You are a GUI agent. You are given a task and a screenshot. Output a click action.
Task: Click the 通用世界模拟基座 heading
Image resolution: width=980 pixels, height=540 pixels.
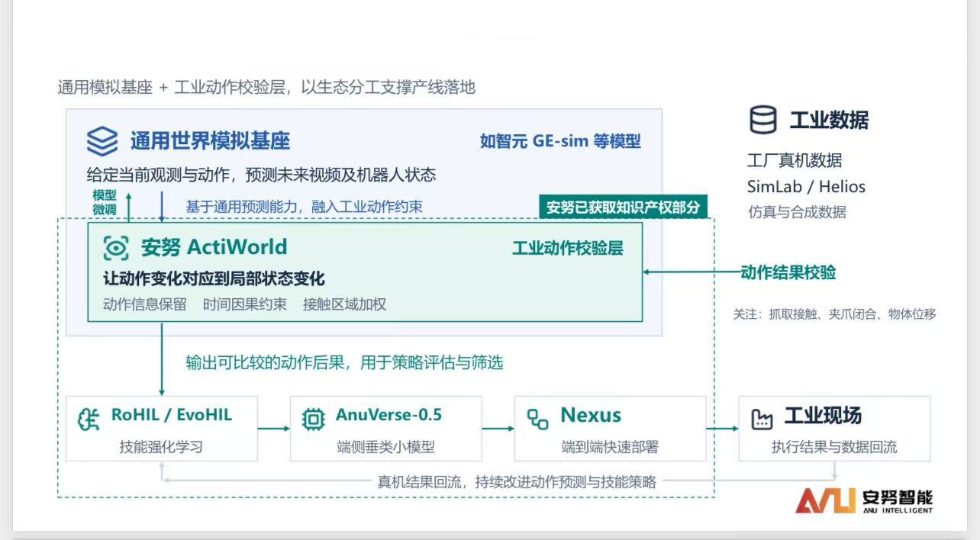210,141
